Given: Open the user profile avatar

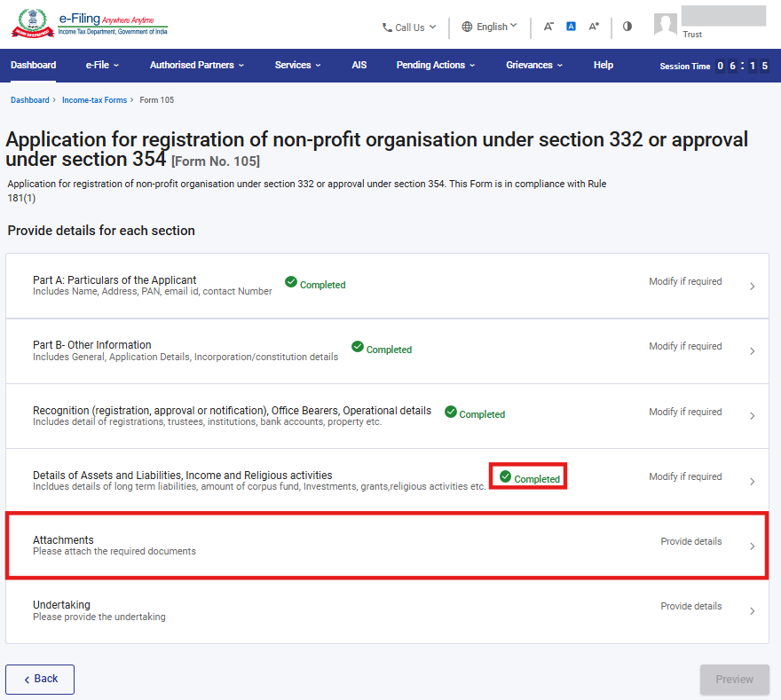Looking at the screenshot, I should click(x=665, y=25).
